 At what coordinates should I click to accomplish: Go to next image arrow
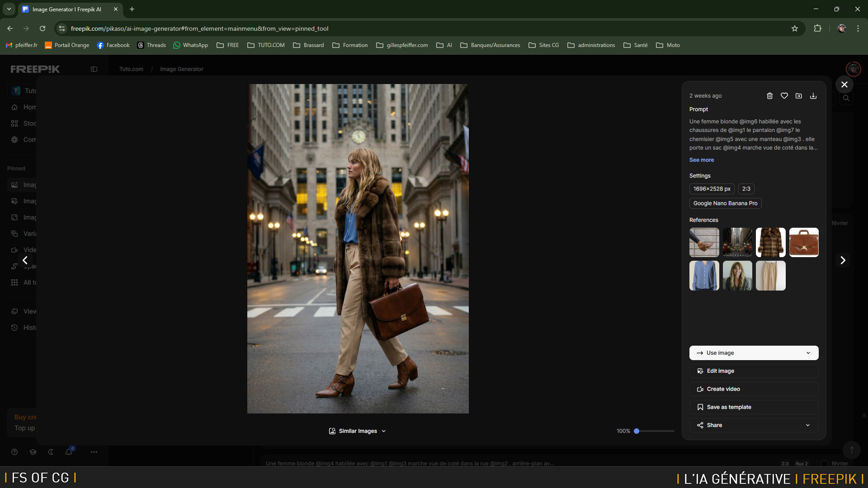coord(843,260)
